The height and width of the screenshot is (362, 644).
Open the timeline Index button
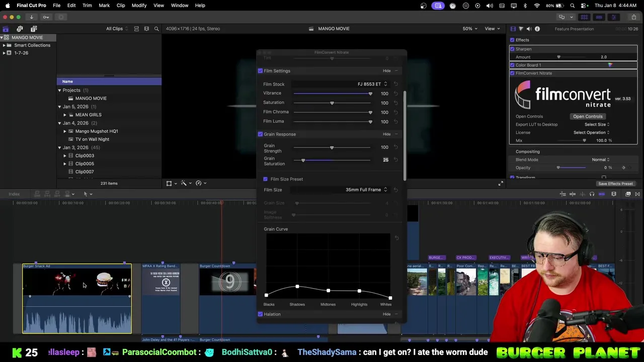pyautogui.click(x=14, y=194)
